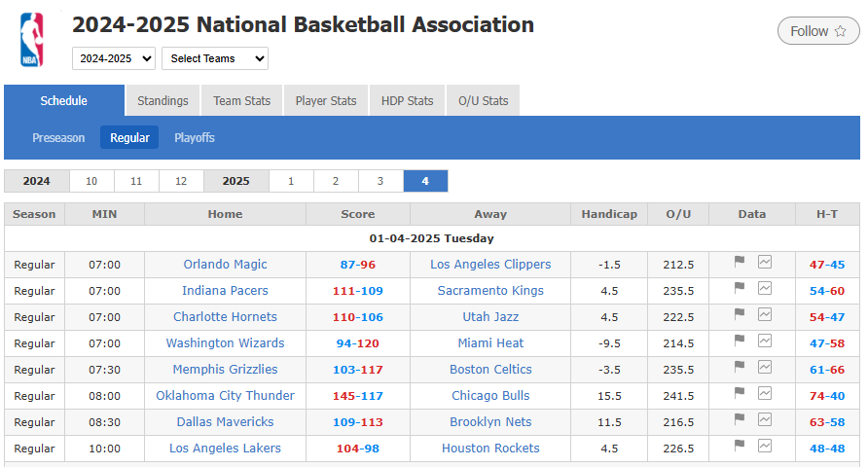Open the 145-117 score link
This screenshot has height=467, width=868.
tap(358, 396)
